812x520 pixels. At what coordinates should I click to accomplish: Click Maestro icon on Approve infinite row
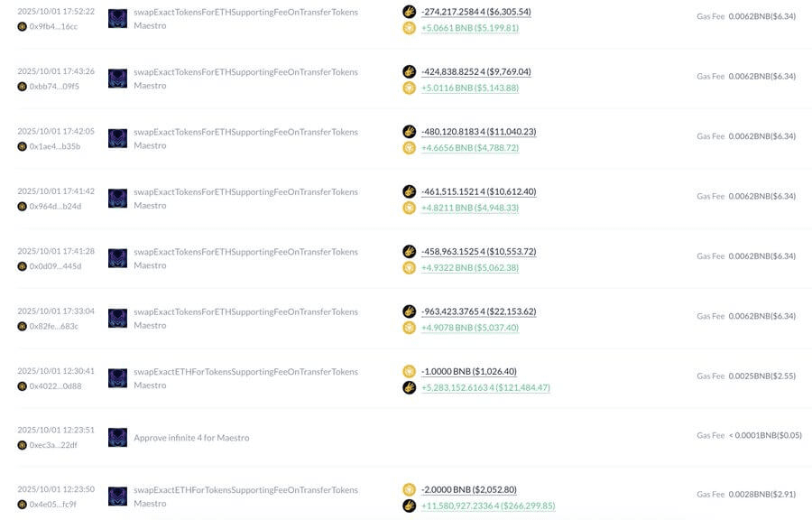tap(117, 437)
